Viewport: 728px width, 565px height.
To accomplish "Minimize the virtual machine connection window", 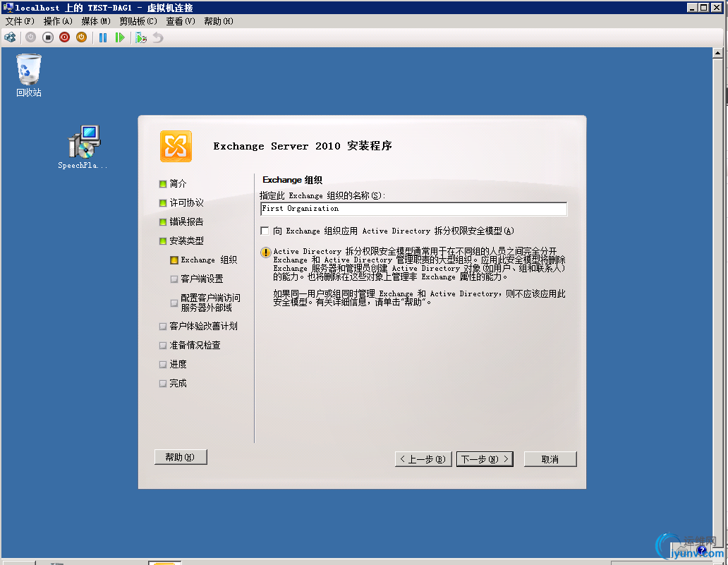I will coord(692,8).
